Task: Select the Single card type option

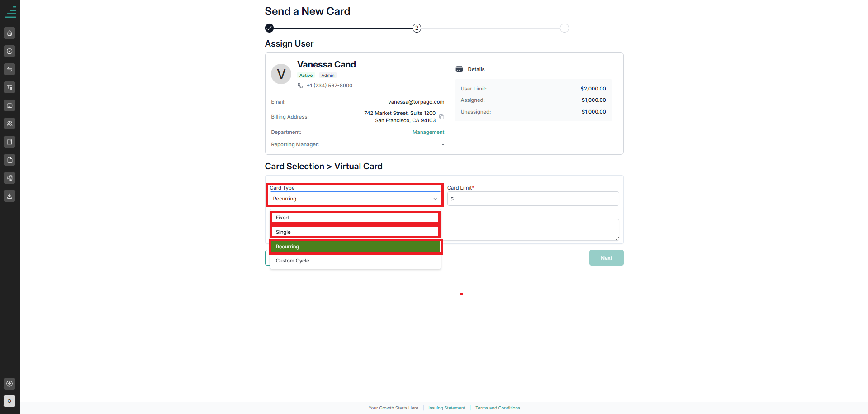Action: 355,232
